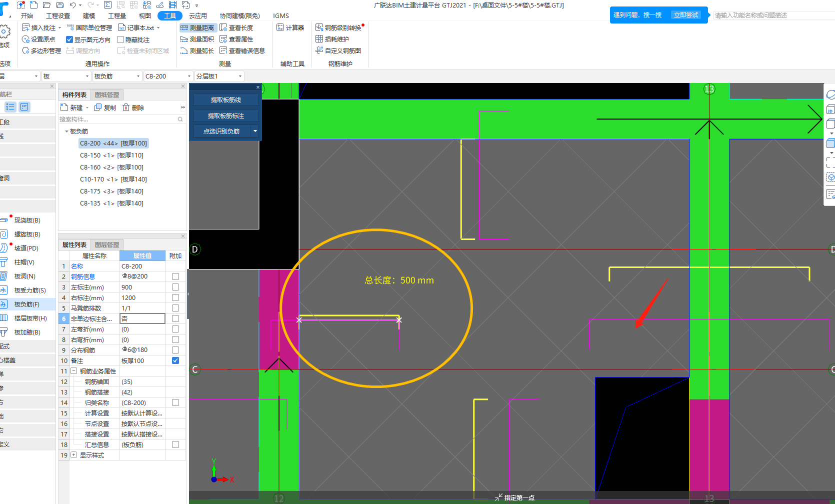Expand 点选识别负筋 dropdown arrow
The image size is (835, 504).
click(x=255, y=131)
